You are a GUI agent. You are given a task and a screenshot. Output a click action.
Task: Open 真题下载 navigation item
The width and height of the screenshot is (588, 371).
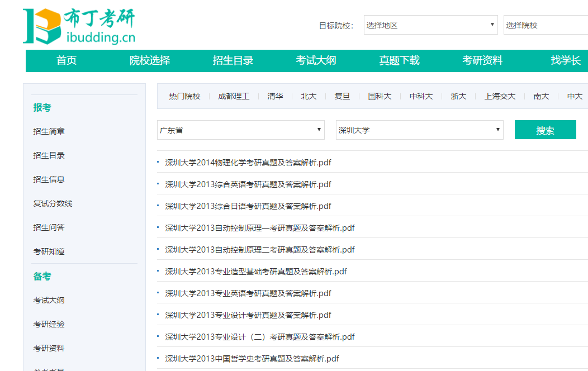click(400, 60)
